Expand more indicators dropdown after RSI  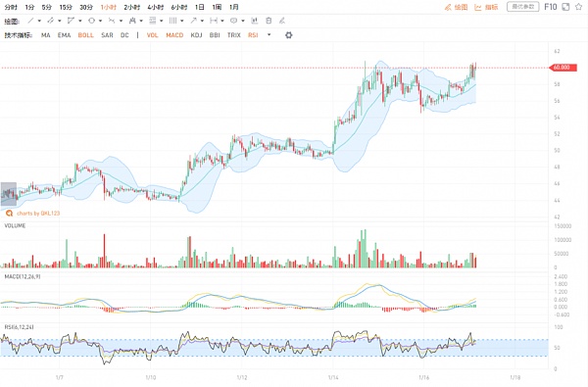point(269,35)
